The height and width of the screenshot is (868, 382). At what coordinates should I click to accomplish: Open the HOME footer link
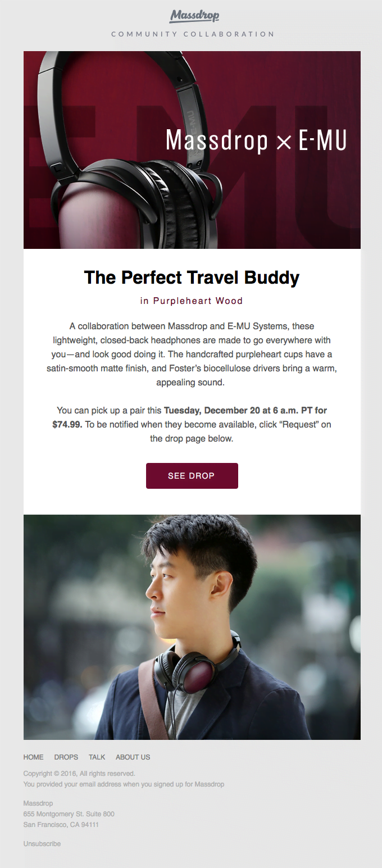(x=33, y=757)
